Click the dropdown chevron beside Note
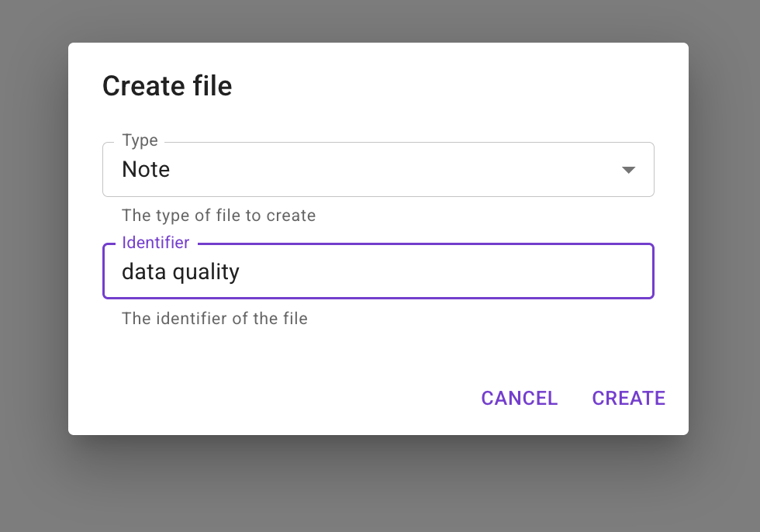 [x=629, y=169]
